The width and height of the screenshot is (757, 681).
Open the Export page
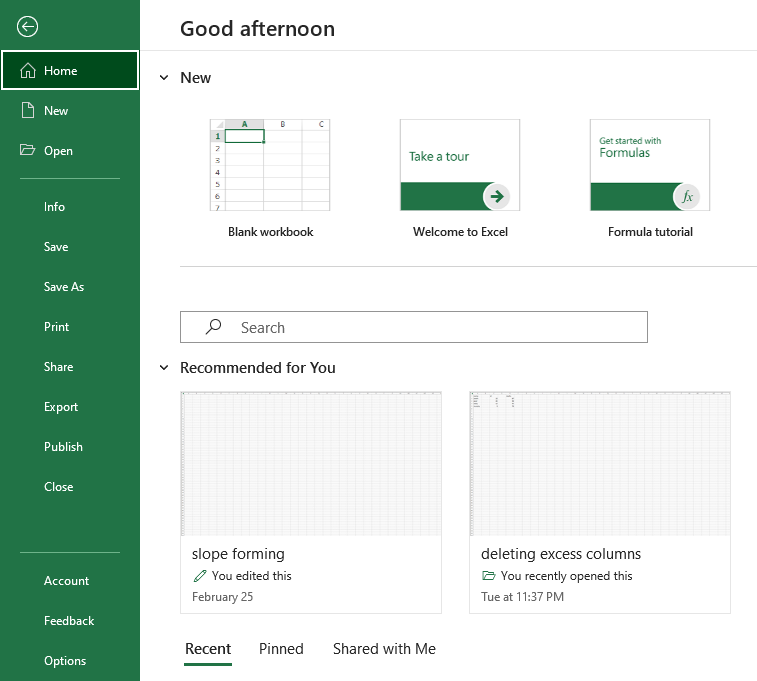tap(61, 407)
